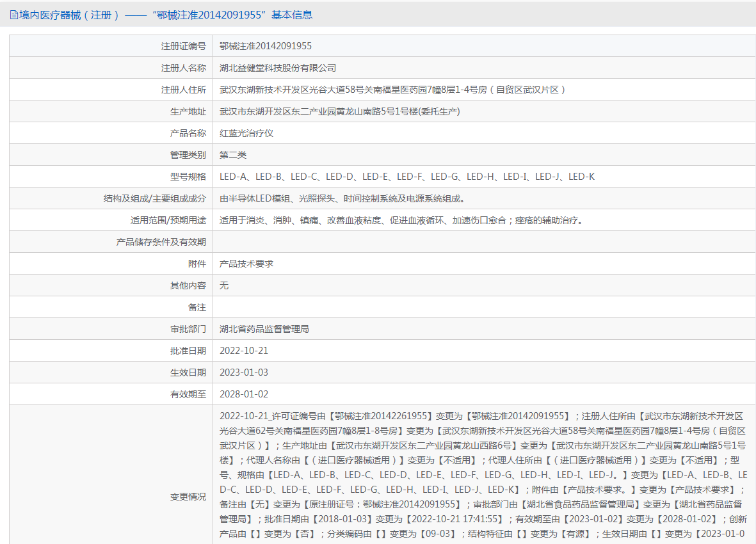Click the 型号规格 label
This screenshot has width=756, height=544.
coord(188,177)
